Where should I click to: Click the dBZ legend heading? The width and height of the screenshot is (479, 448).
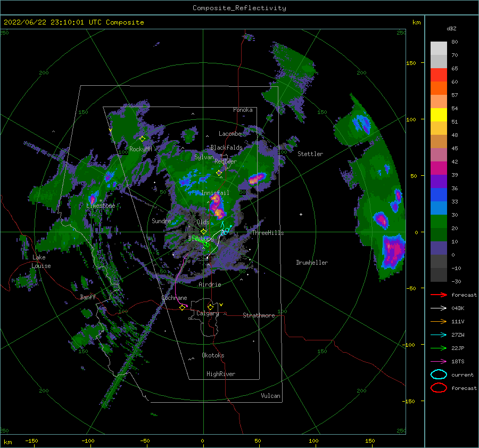coord(451,29)
